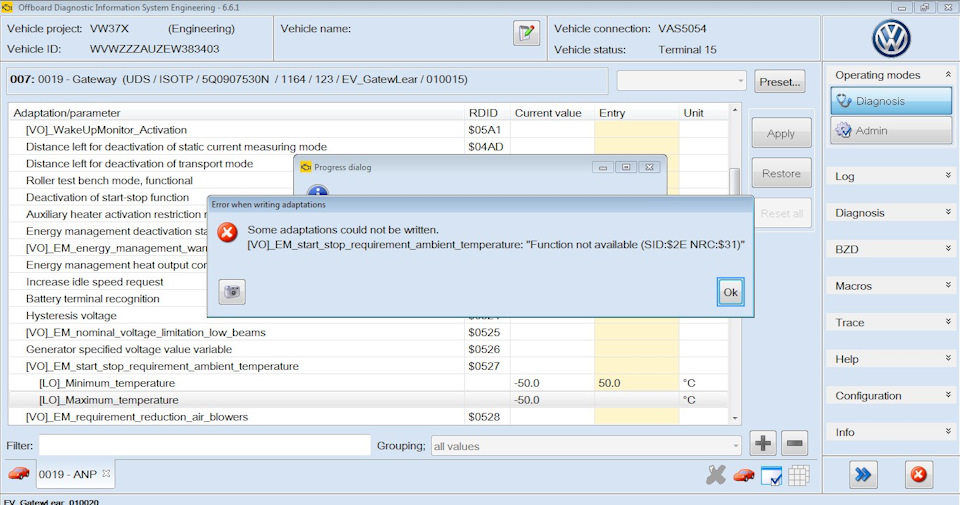Click the Adaptation/parameter column header
This screenshot has height=505, width=960.
pyautogui.click(x=236, y=113)
